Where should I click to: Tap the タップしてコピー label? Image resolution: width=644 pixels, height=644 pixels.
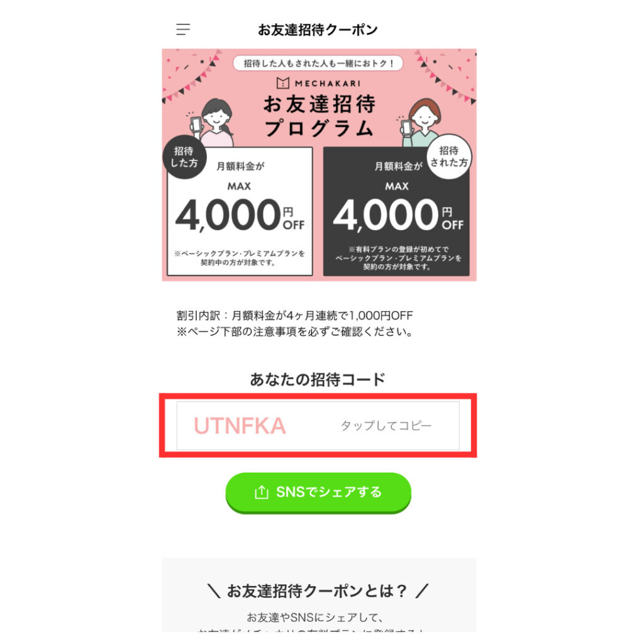pyautogui.click(x=386, y=426)
